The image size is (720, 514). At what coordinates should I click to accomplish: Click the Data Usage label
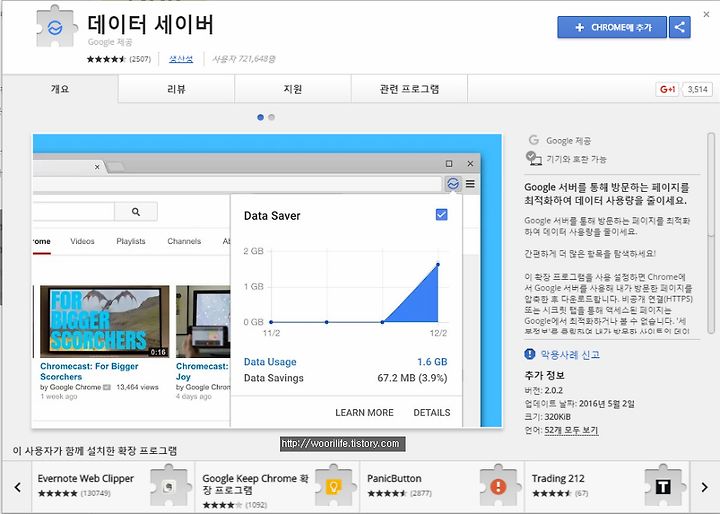pos(270,362)
